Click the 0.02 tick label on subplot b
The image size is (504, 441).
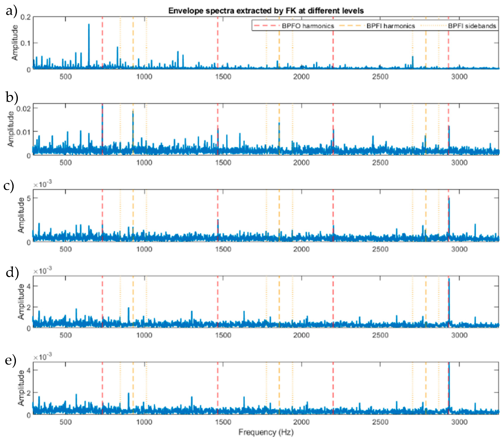point(23,108)
